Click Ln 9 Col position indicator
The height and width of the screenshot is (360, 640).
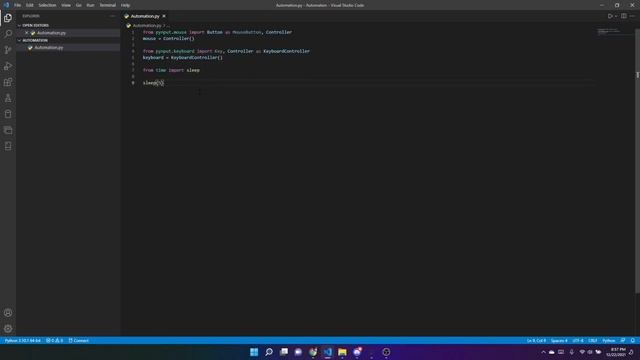(x=536, y=340)
